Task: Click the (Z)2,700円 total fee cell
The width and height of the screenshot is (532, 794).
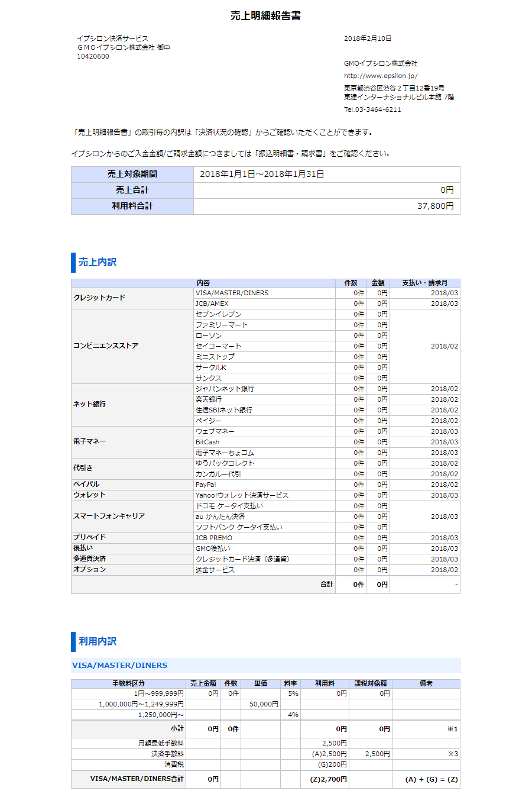Action: point(325,780)
